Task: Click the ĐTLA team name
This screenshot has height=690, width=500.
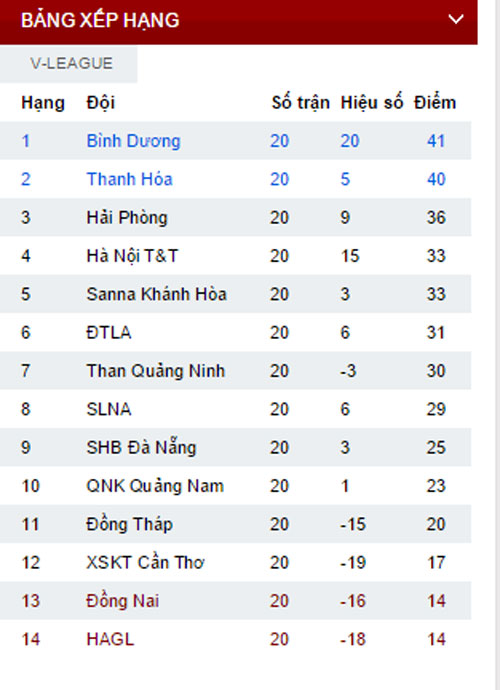Action: [109, 332]
